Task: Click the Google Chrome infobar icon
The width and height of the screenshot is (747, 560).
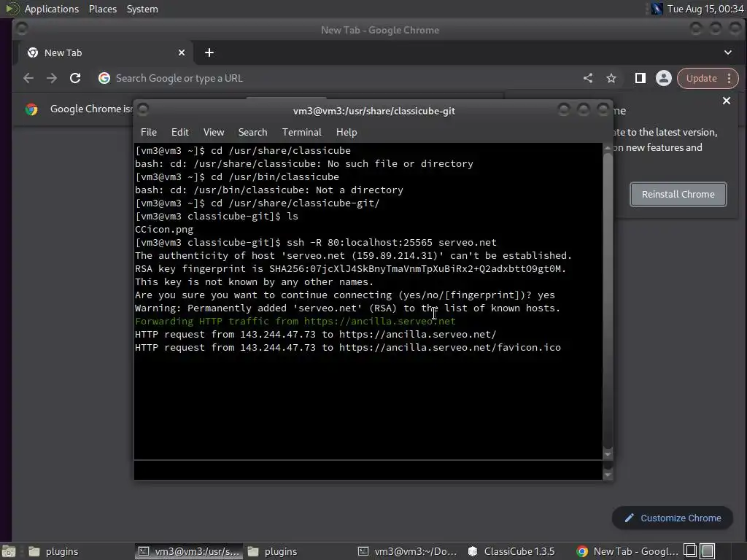Action: point(31,109)
